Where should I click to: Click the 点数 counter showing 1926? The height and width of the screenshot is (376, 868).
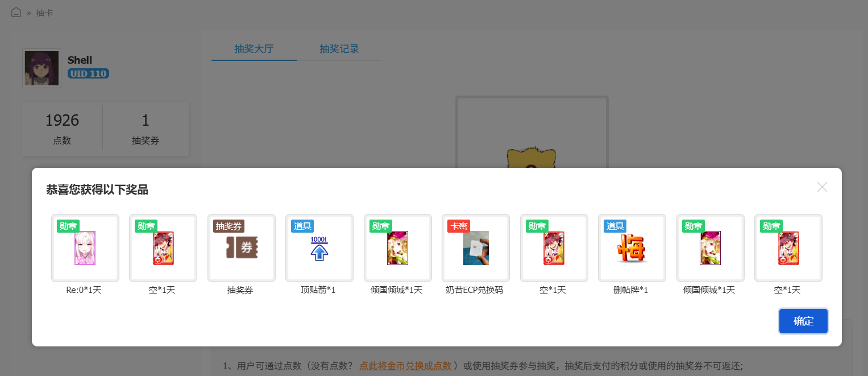tap(62, 129)
